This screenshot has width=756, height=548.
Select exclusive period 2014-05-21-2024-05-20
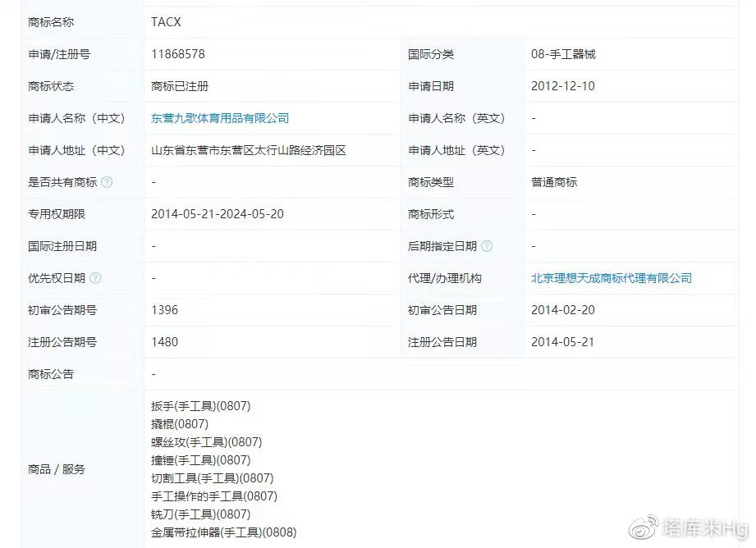[x=218, y=214]
